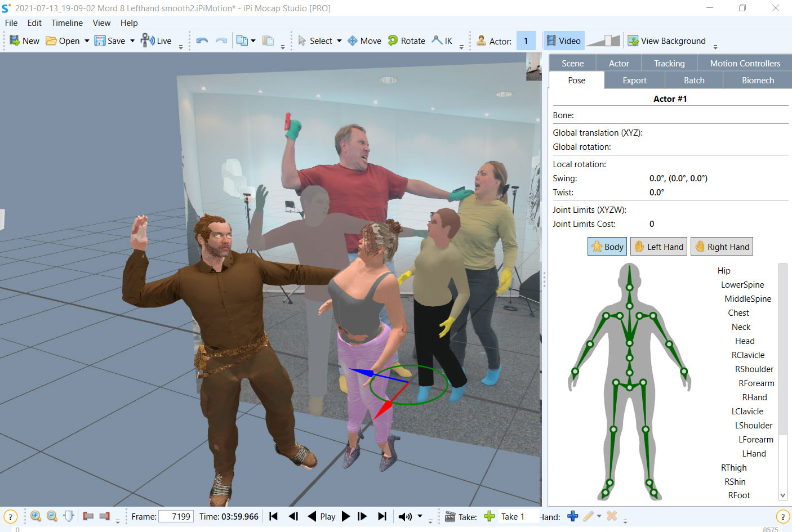Open the Save dropdown arrow
Image resolution: width=792 pixels, height=532 pixels.
point(132,41)
